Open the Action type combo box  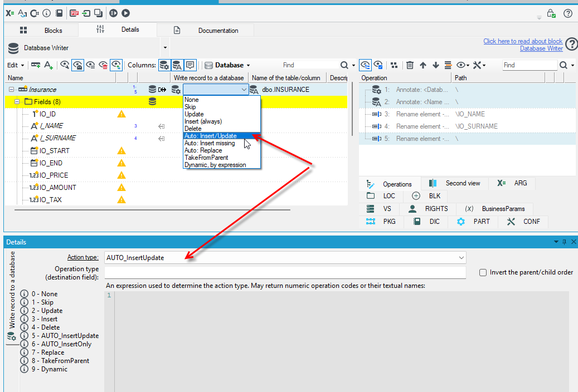(x=285, y=257)
